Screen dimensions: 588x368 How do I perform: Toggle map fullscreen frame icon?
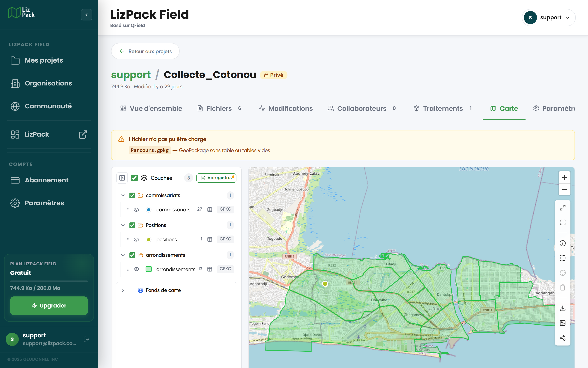pyautogui.click(x=562, y=222)
